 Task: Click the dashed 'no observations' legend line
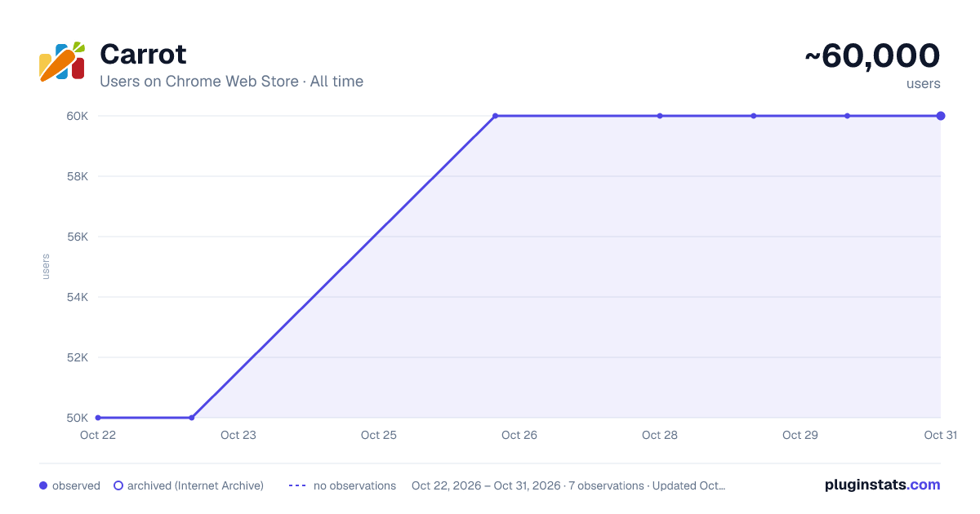(297, 485)
